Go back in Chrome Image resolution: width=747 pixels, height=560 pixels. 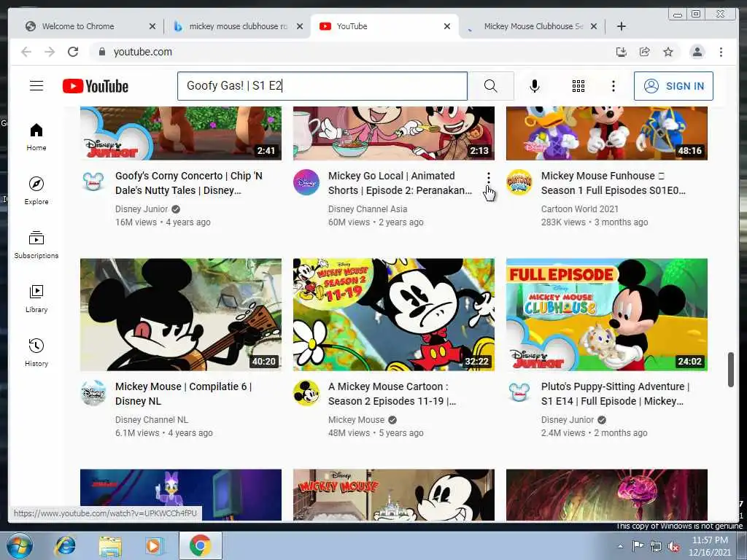tap(26, 52)
